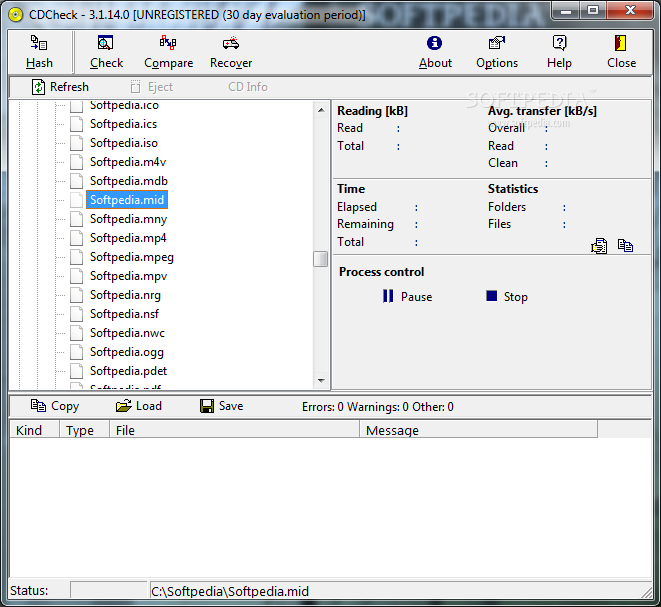Viewport: 661px width, 607px height.
Task: Pause the running process
Action: [x=408, y=296]
